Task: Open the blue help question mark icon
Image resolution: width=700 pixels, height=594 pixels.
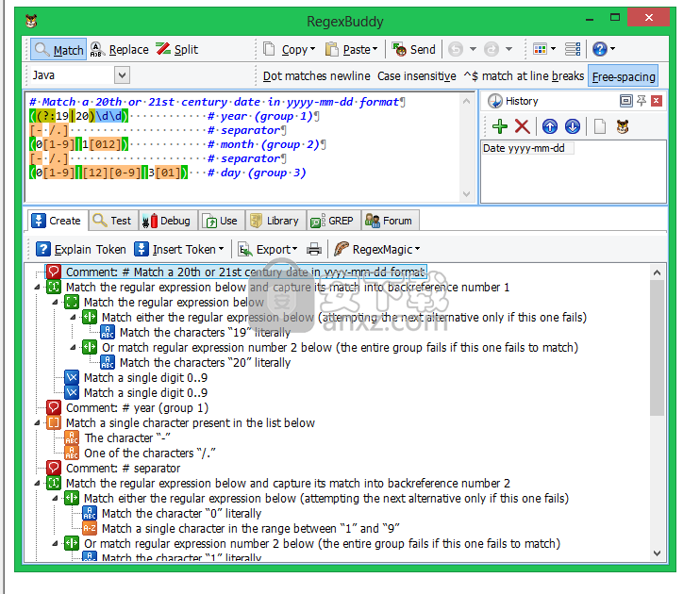Action: 600,49
